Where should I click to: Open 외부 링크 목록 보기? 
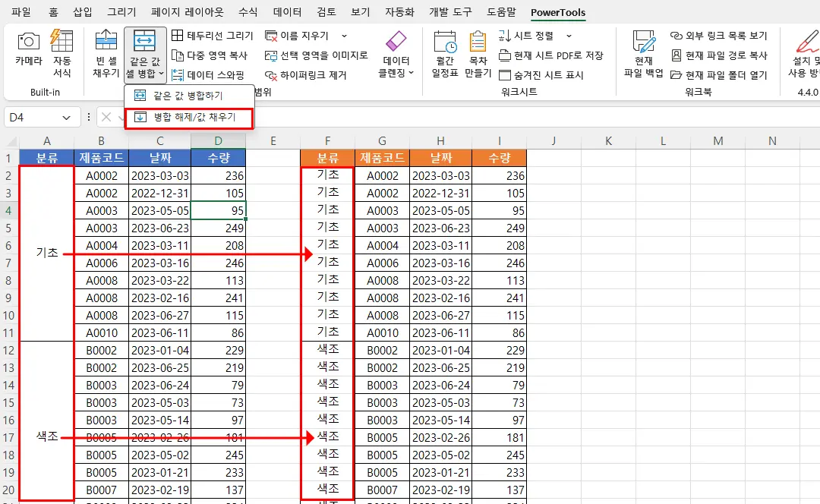(721, 35)
